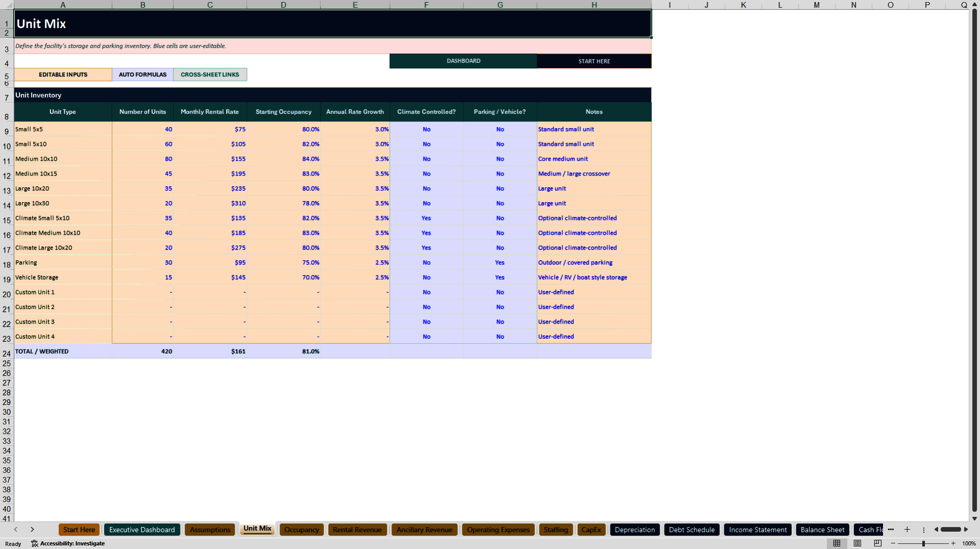980x549 pixels.
Task: Open Accessibility: Investigate status item
Action: click(68, 543)
